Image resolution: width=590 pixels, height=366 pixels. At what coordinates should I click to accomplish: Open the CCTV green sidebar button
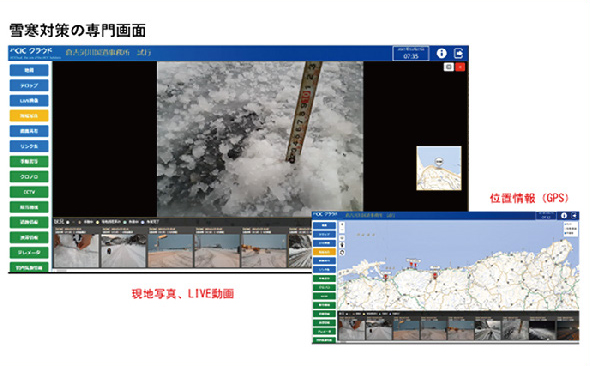(29, 192)
